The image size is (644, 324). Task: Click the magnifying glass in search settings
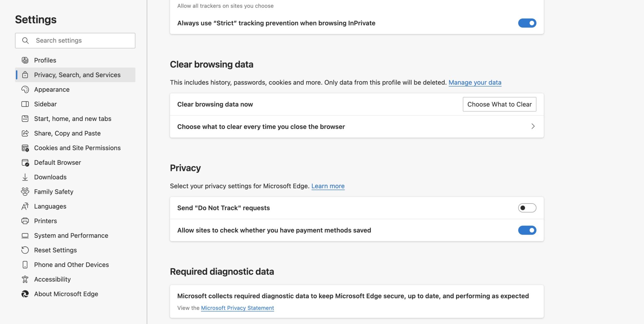click(25, 40)
